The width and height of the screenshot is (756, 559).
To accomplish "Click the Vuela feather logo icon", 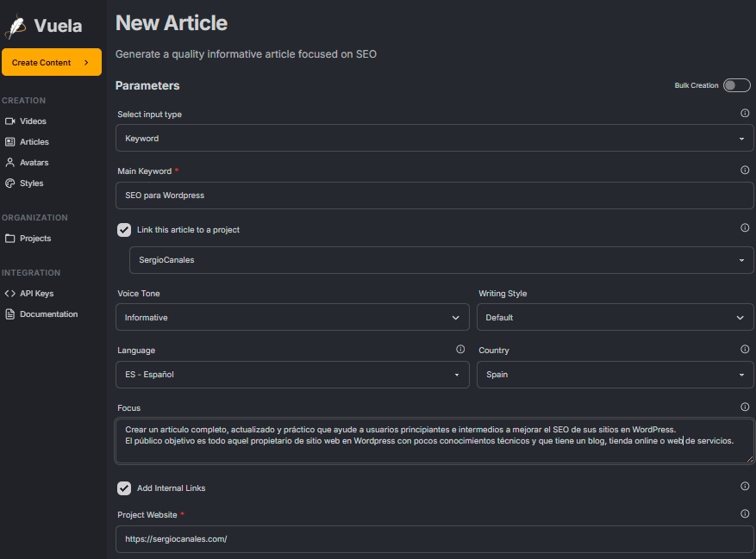I will pos(16,26).
